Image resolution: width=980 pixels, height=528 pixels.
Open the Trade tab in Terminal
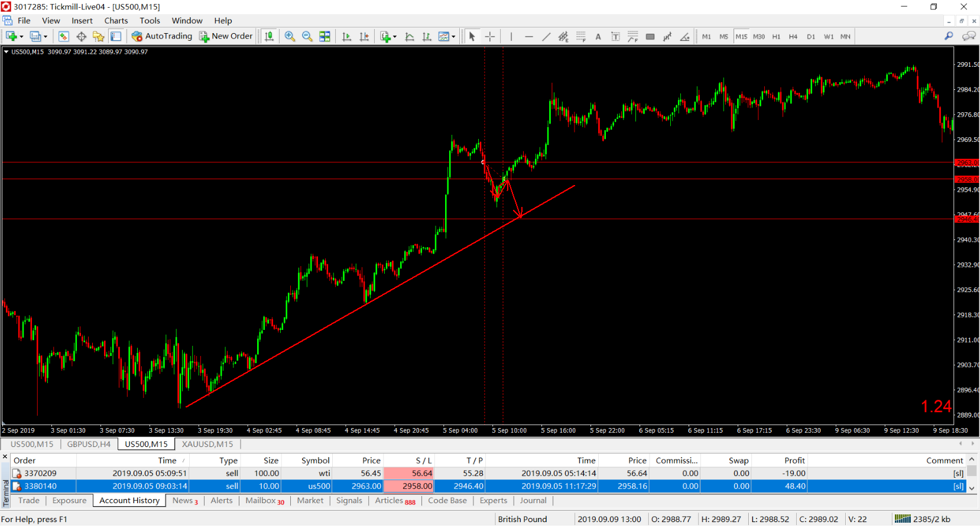tap(29, 500)
